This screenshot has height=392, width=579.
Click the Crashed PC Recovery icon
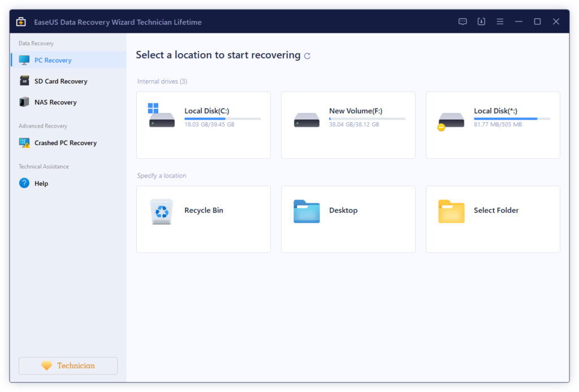coord(24,143)
